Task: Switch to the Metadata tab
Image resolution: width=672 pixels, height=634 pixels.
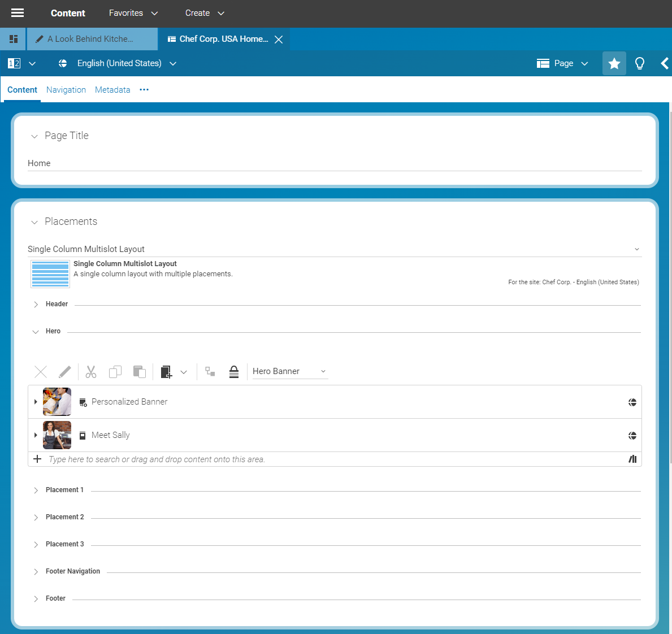Action: pyautogui.click(x=112, y=89)
